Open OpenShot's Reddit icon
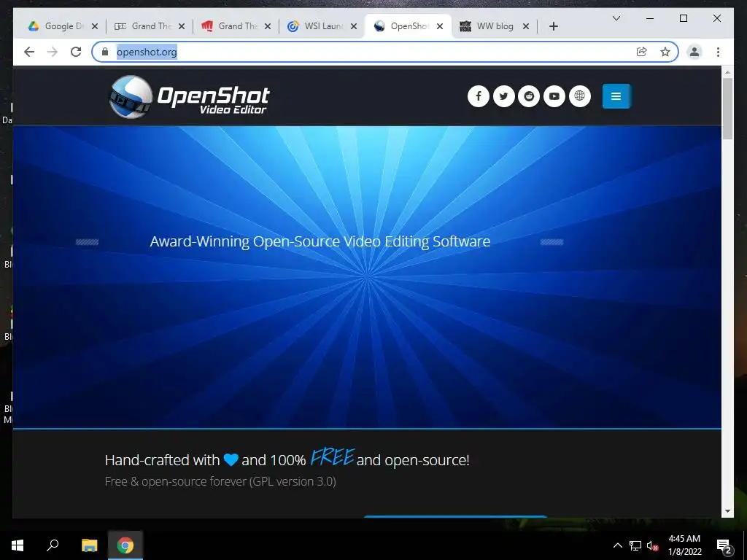747x560 pixels. coord(529,96)
